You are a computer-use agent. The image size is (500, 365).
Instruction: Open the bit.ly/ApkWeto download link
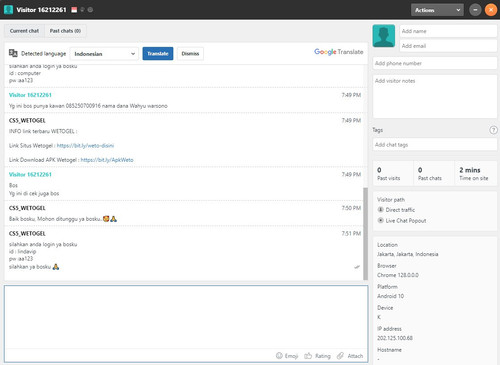tap(107, 160)
